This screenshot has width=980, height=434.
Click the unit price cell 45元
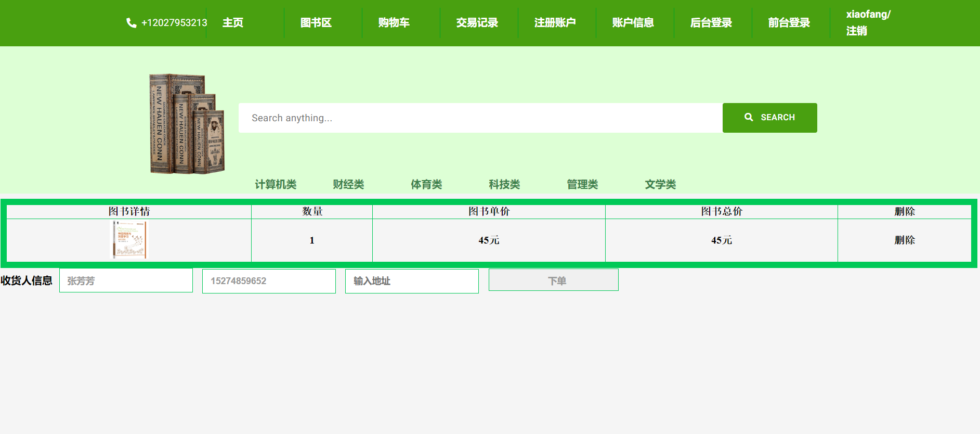(x=489, y=240)
